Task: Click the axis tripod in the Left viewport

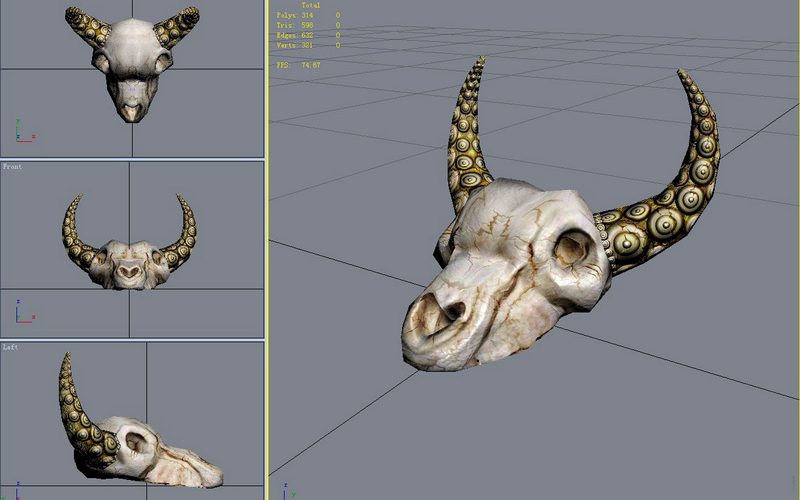Action: (x=22, y=487)
